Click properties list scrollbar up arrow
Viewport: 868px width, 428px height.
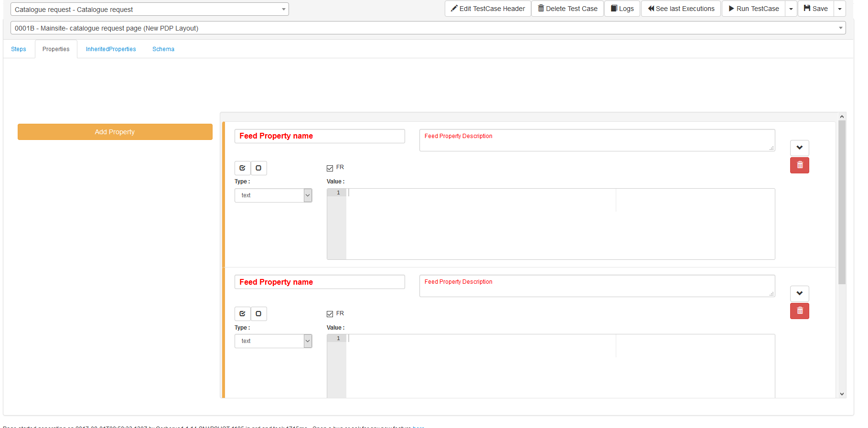point(842,117)
